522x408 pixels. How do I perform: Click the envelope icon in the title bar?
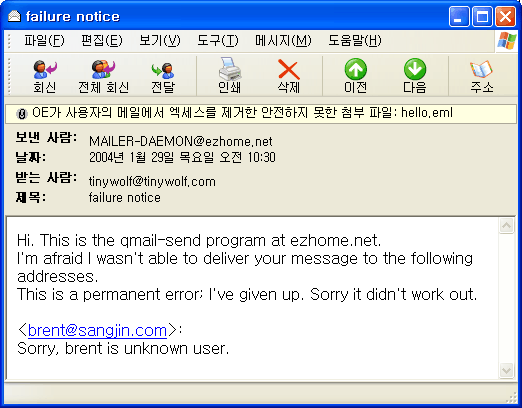(14, 16)
